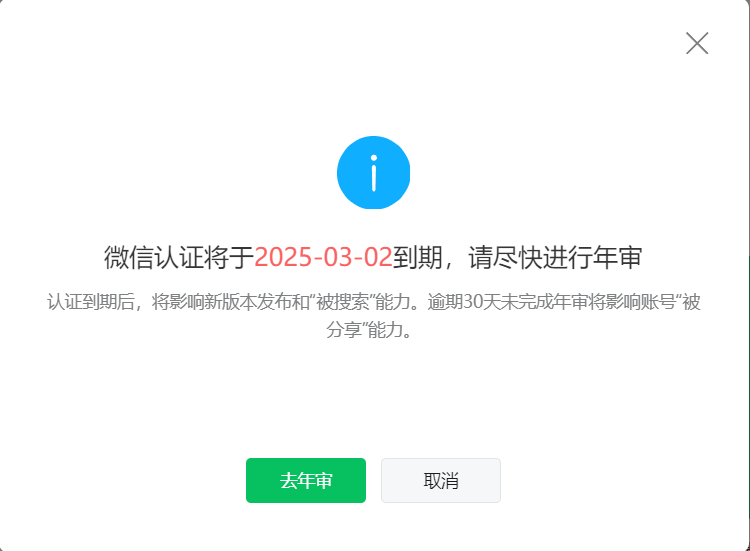Click the heading words 微信认证将于
750x551 pixels.
[179, 257]
